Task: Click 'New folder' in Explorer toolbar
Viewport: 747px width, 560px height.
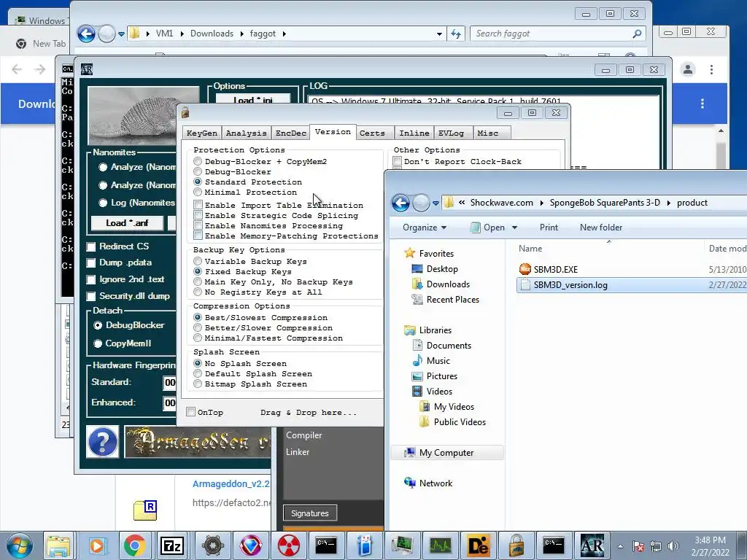Action: pyautogui.click(x=601, y=227)
